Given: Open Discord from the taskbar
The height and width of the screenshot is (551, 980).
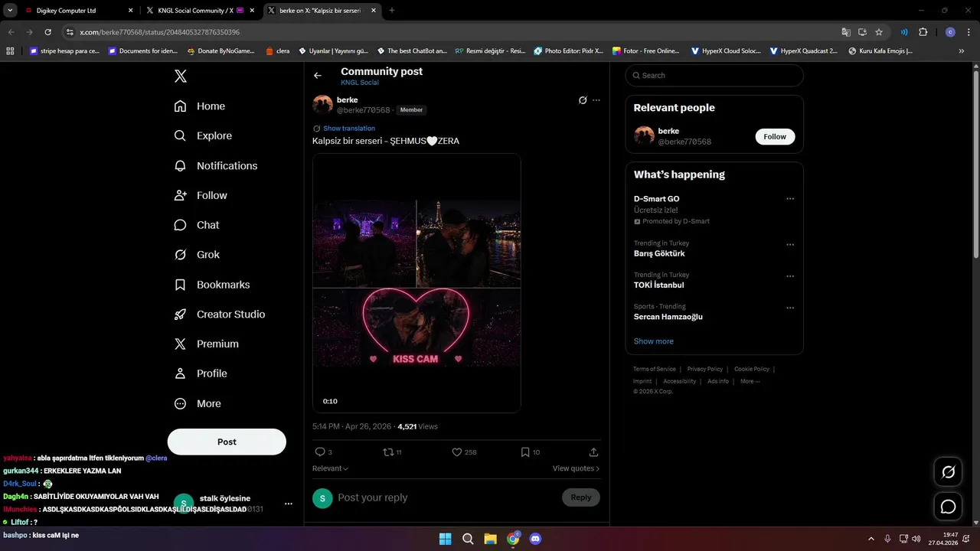Looking at the screenshot, I should pyautogui.click(x=535, y=539).
